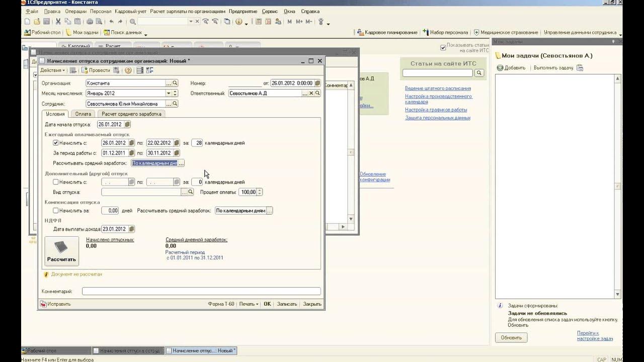Click search magnifier beside Организация field
This screenshot has height=362, width=644.
pos(175,83)
